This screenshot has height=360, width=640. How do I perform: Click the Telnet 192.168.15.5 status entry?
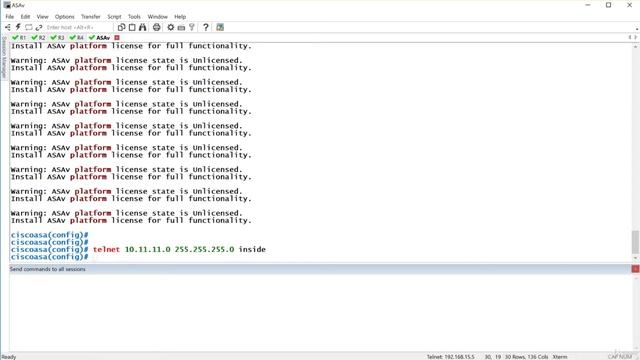451,357
